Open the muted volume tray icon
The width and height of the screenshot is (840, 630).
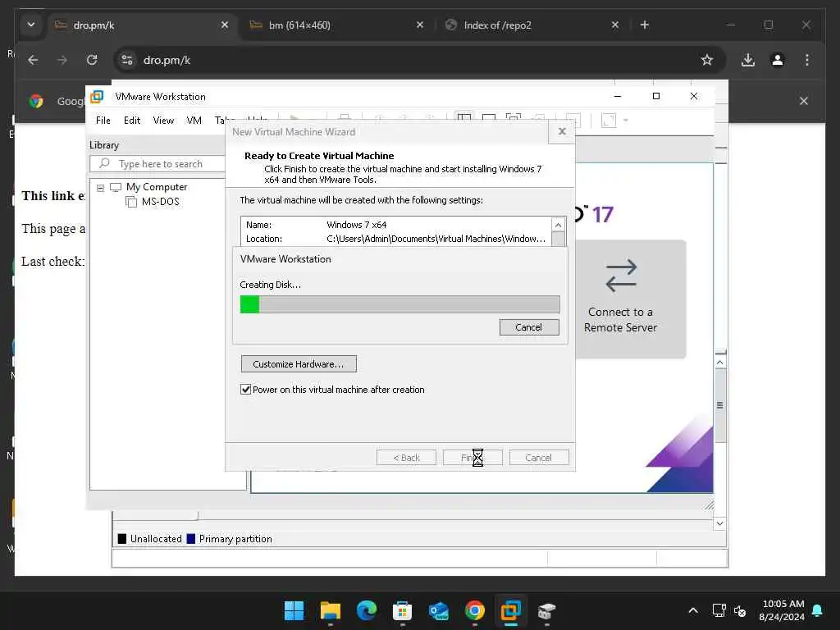click(740, 610)
